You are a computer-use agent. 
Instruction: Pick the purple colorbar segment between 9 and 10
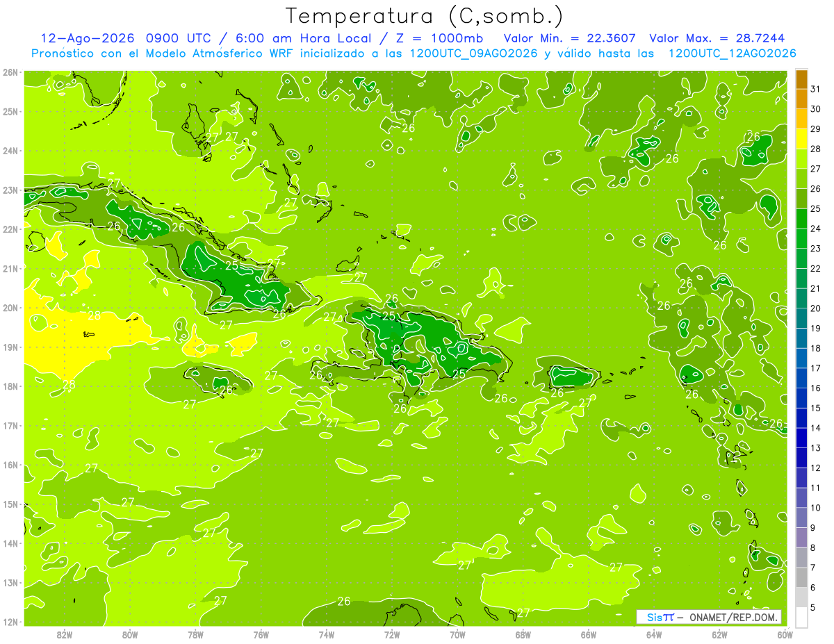801,518
